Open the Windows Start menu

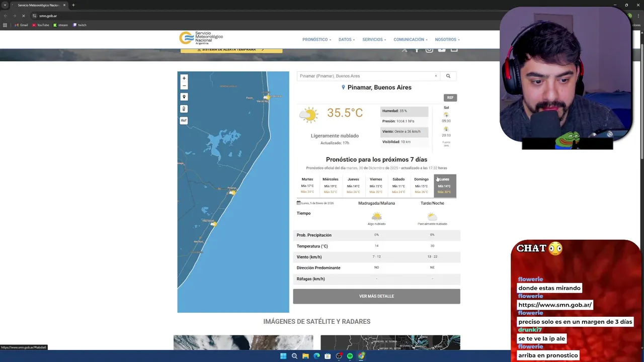tap(283, 356)
